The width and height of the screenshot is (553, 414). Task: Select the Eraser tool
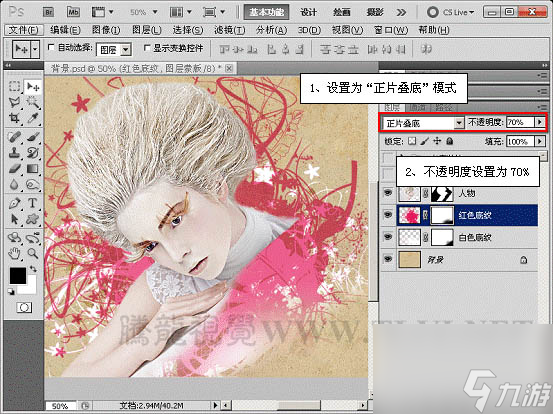point(14,169)
